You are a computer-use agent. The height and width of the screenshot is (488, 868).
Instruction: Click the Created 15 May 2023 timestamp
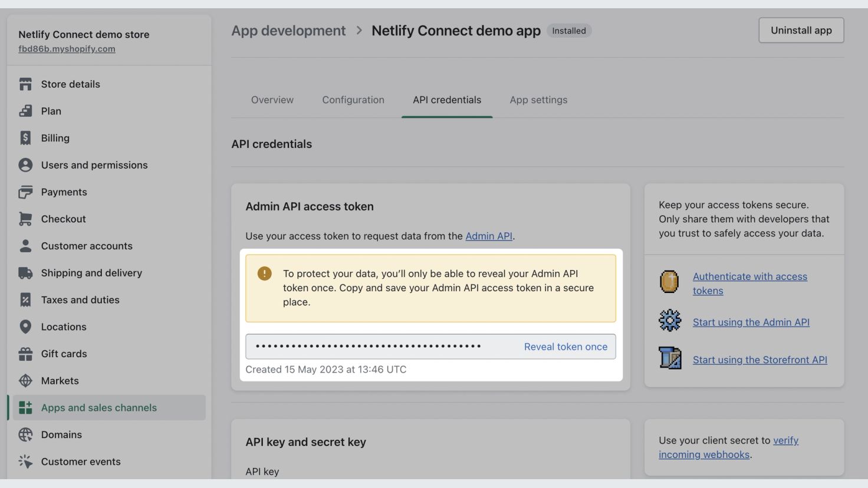click(x=326, y=370)
